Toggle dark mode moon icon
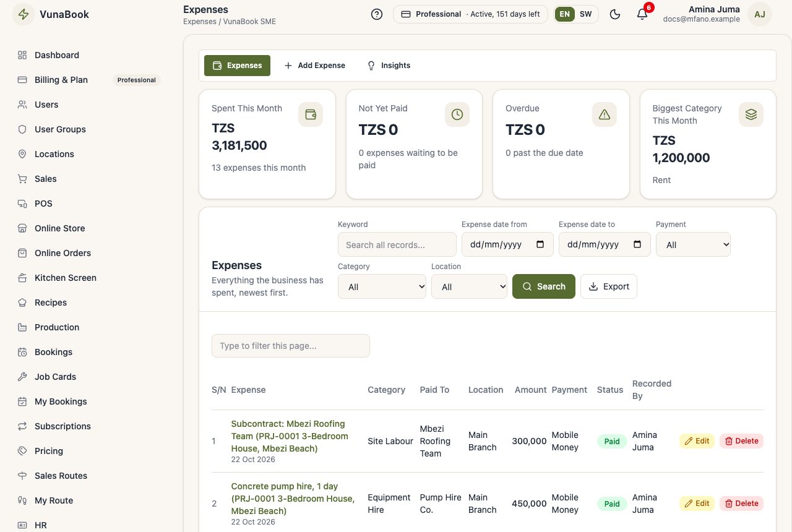 (615, 14)
